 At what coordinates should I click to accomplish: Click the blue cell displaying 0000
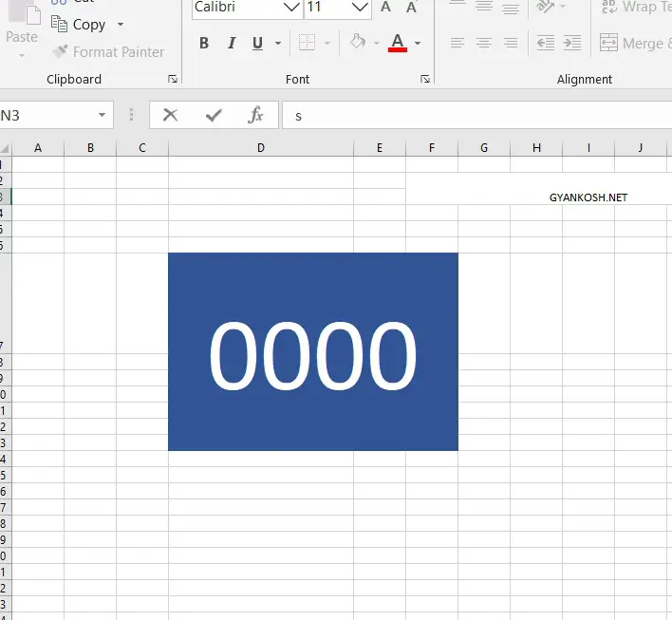pyautogui.click(x=313, y=351)
